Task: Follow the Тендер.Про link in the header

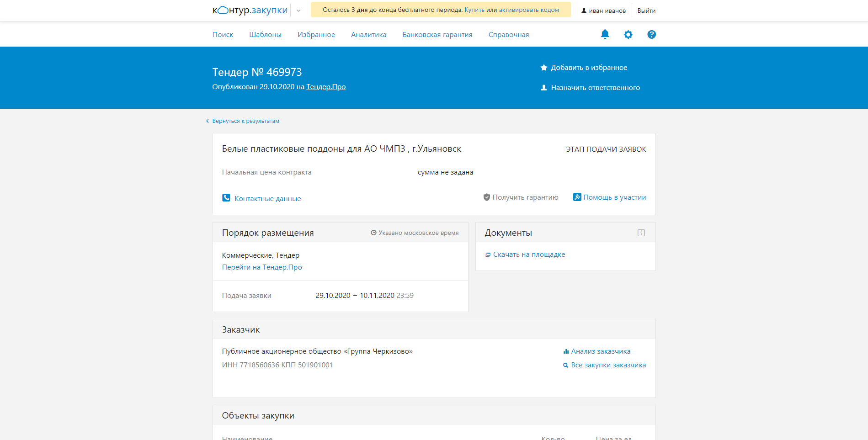Action: 326,87
